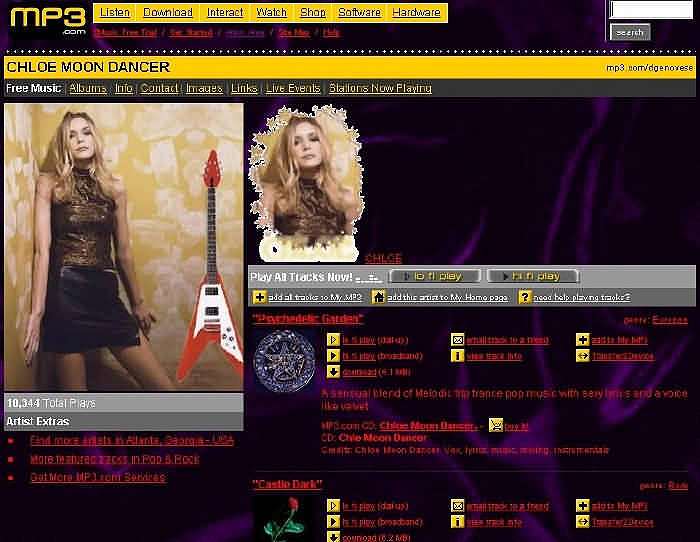
Task: Go to the MP3.com logo home
Action: [48, 20]
